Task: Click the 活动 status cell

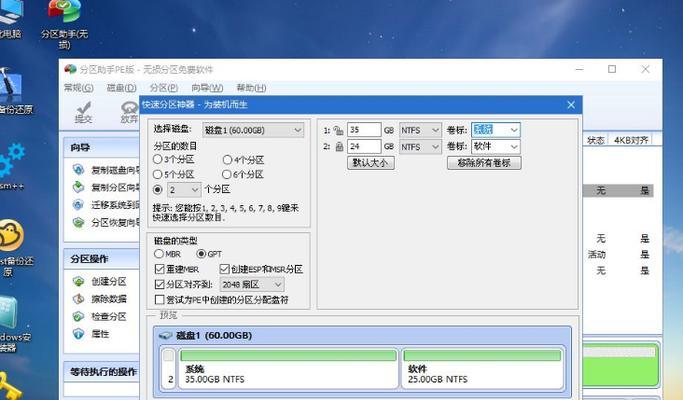Action: [596, 254]
